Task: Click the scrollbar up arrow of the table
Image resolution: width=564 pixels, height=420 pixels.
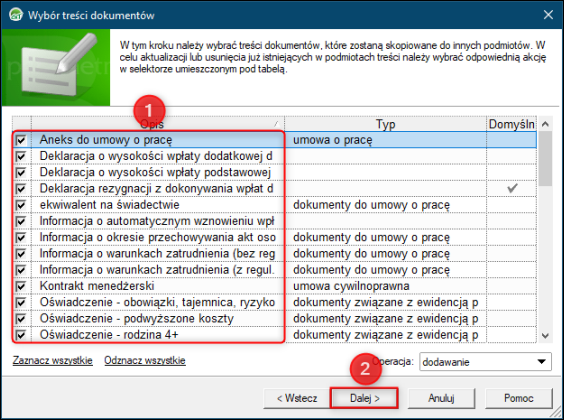Action: click(x=545, y=124)
